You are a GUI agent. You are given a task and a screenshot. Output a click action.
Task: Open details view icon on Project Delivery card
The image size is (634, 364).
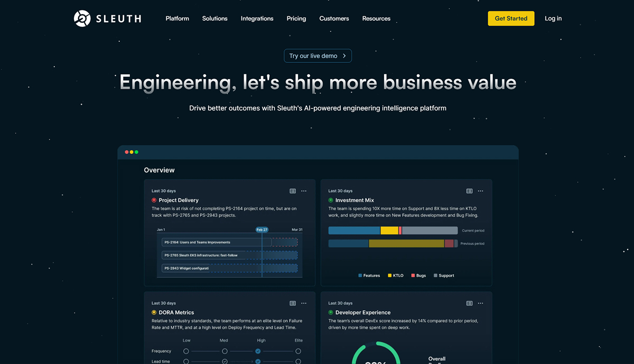[293, 191]
